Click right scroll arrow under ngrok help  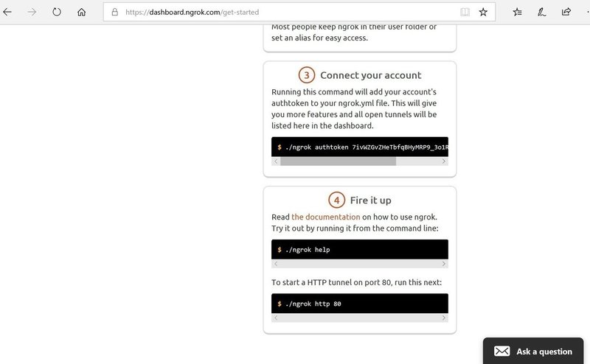pyautogui.click(x=444, y=264)
